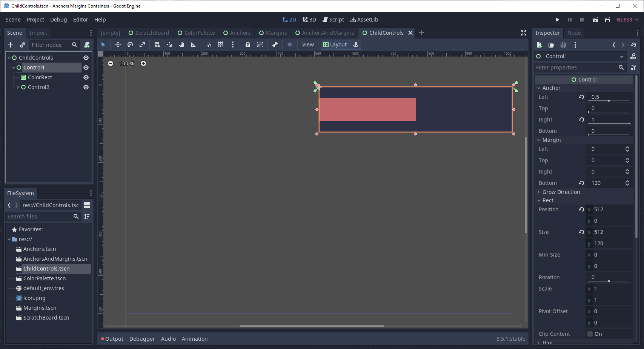Screen dimensions: 644x349
Task: Open the Project menu
Action: [x=35, y=19]
